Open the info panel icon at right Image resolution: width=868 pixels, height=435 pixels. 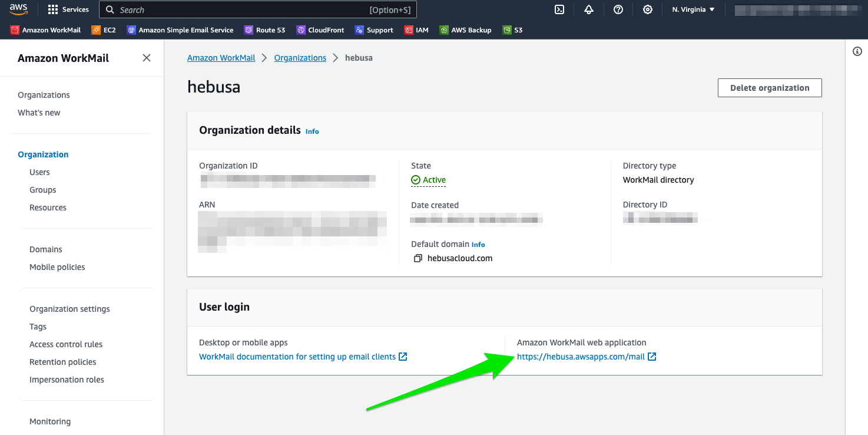pos(857,51)
